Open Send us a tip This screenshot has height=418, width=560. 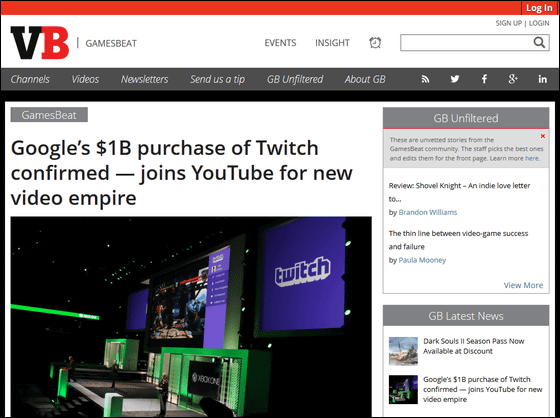[218, 79]
